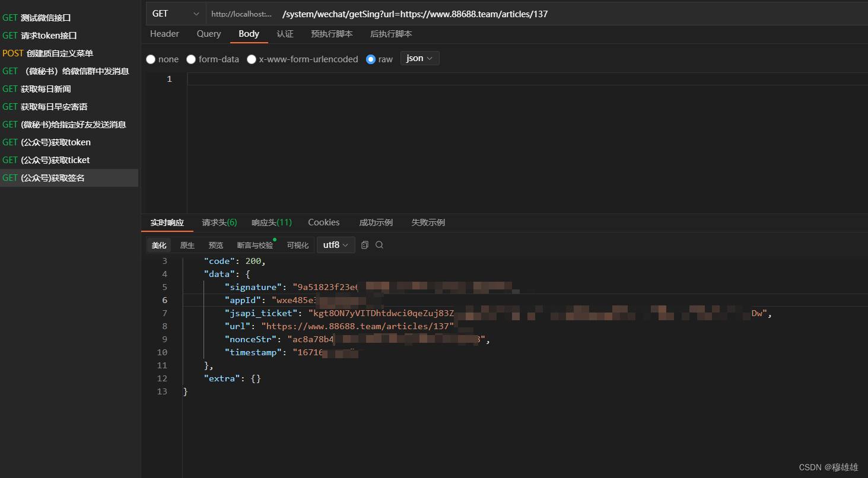Open the 给微信群中发消息 request

pyautogui.click(x=69, y=71)
